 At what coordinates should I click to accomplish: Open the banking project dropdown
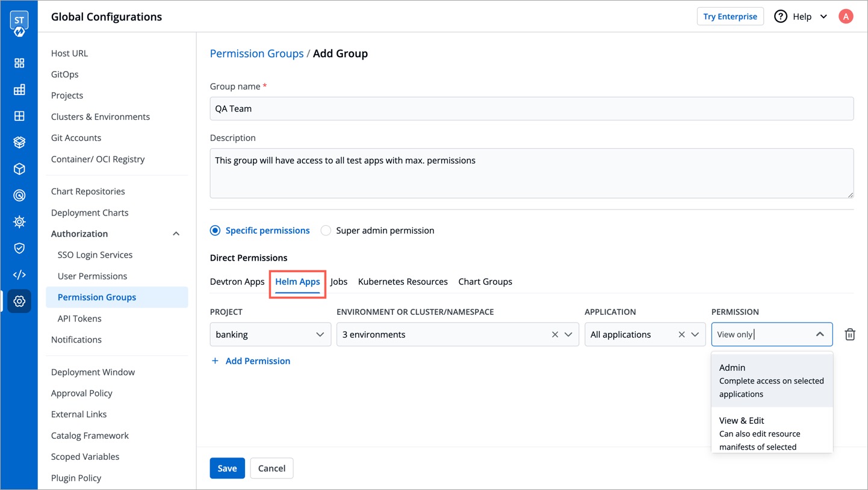[x=270, y=335]
